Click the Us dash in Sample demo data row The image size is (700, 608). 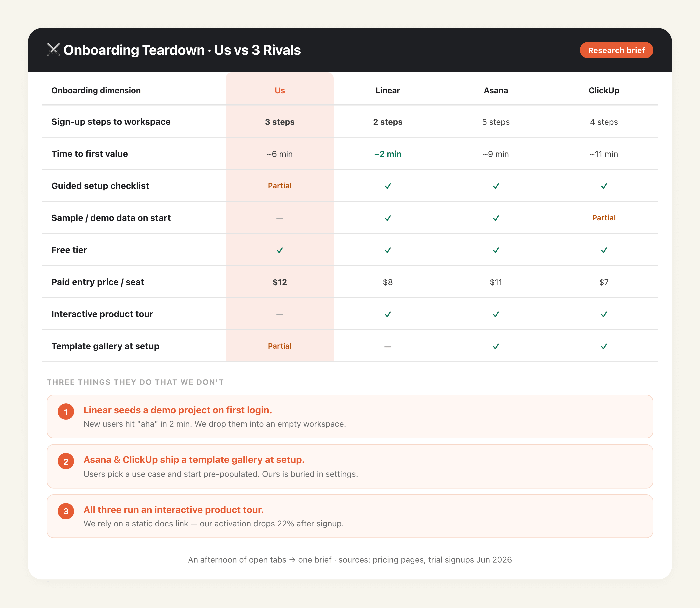tap(280, 218)
